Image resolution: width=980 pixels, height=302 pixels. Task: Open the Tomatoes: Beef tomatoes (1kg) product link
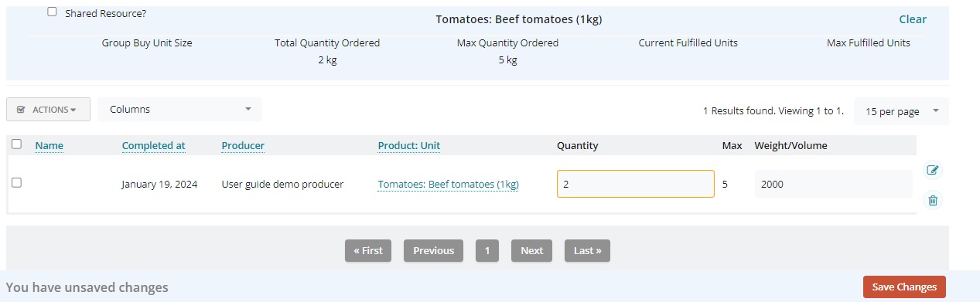click(x=448, y=184)
